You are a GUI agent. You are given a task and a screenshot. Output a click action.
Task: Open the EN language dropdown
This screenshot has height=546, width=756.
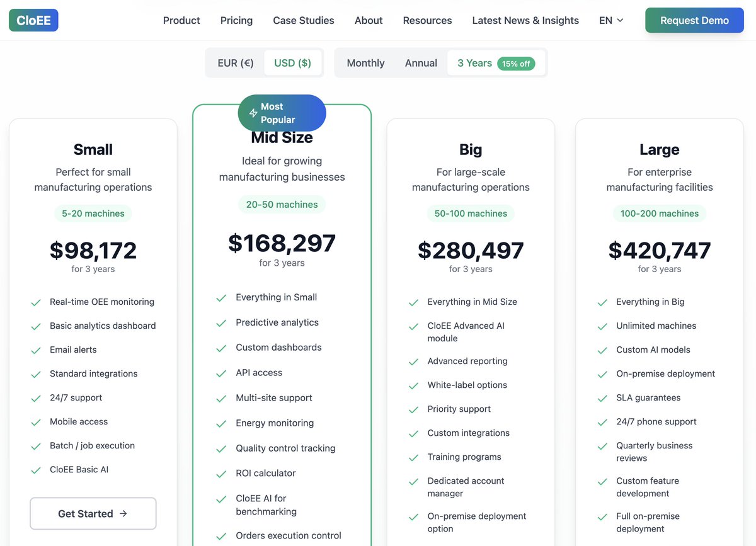coord(610,20)
